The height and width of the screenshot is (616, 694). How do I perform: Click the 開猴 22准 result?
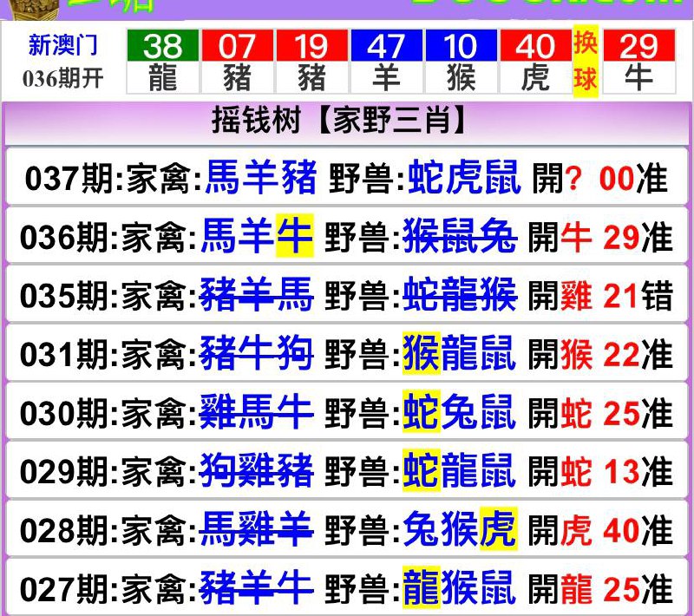pos(600,355)
